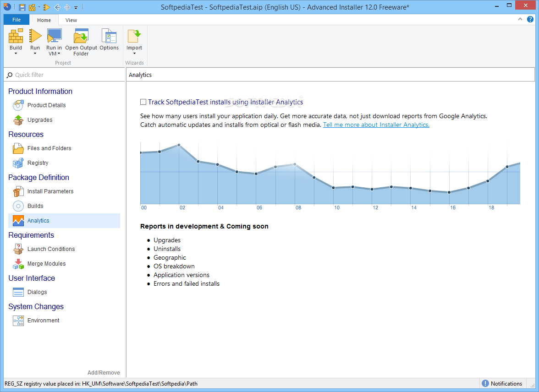Click the Add/Remove link in the sidebar
The width and height of the screenshot is (539, 392).
click(104, 372)
